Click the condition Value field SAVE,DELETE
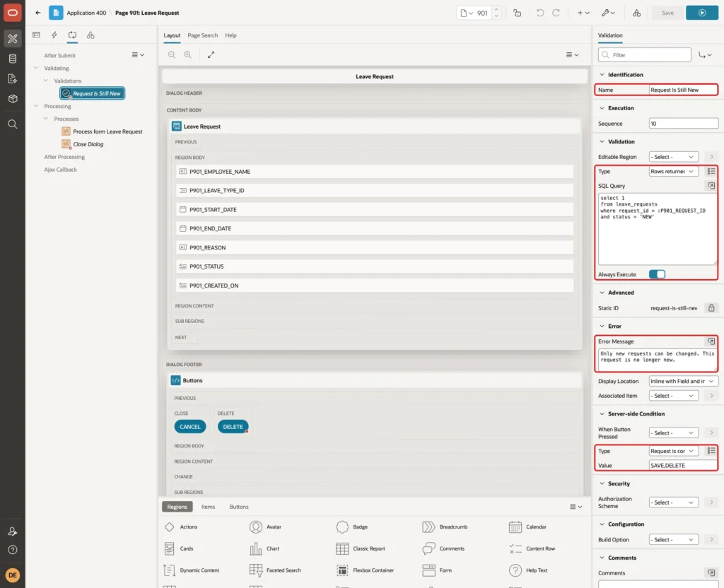The image size is (724, 588). [684, 465]
